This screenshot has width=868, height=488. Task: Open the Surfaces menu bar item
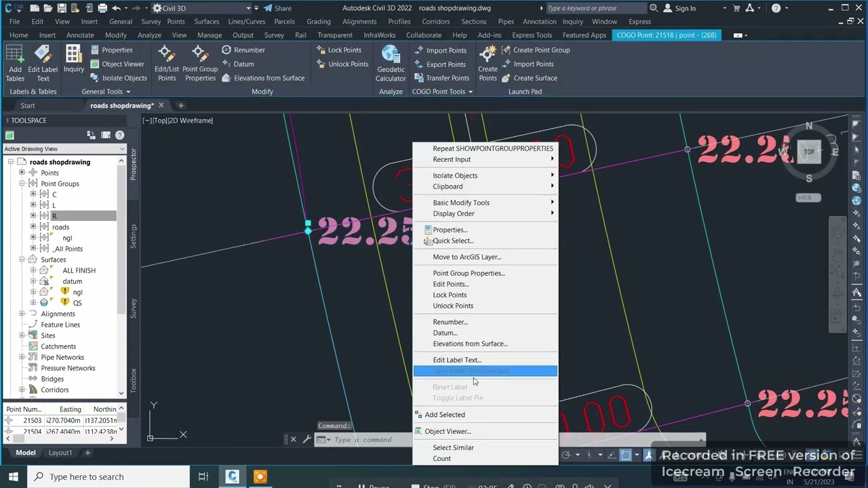(206, 22)
